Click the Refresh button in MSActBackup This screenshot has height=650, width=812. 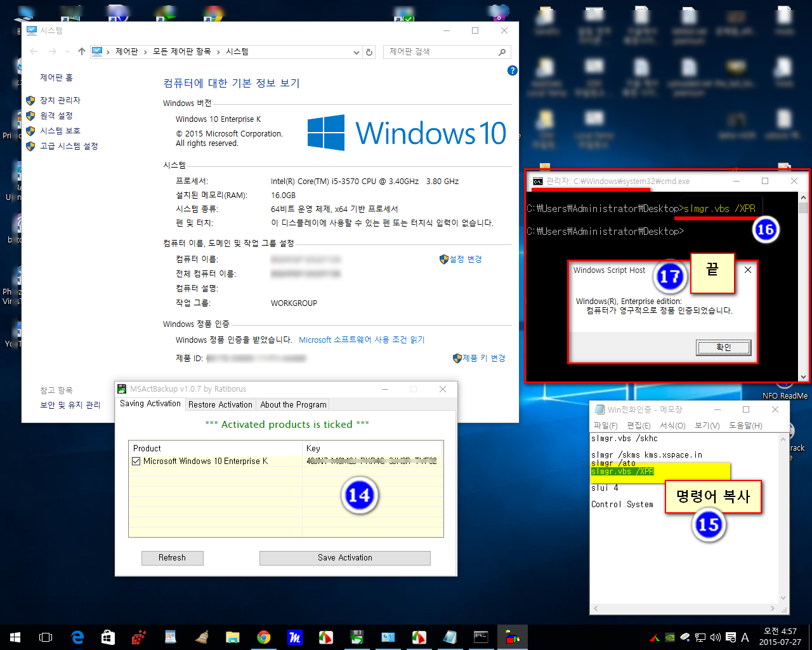pos(173,558)
